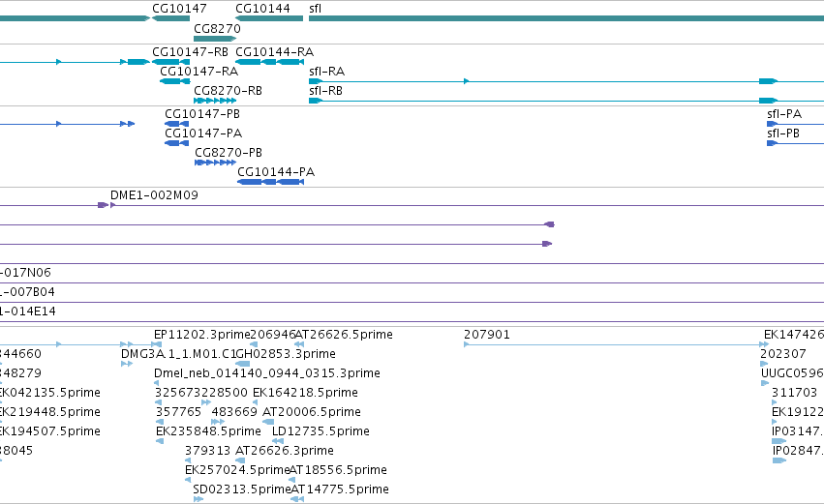This screenshot has height=504, width=824.
Task: Select the GH02853.3prime EST glyph
Action: [242, 364]
